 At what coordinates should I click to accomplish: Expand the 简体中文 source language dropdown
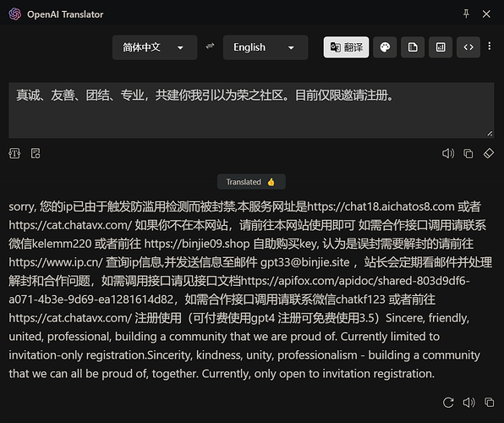[x=155, y=47]
